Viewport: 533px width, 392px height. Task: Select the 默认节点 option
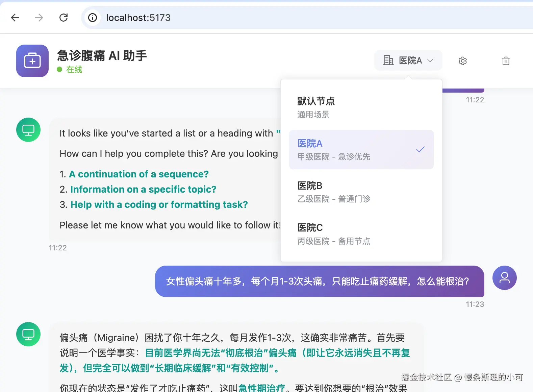(361, 107)
